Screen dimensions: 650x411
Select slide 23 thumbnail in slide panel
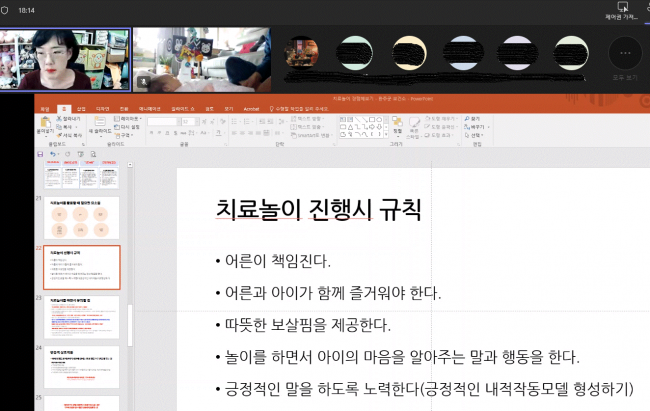pos(82,317)
